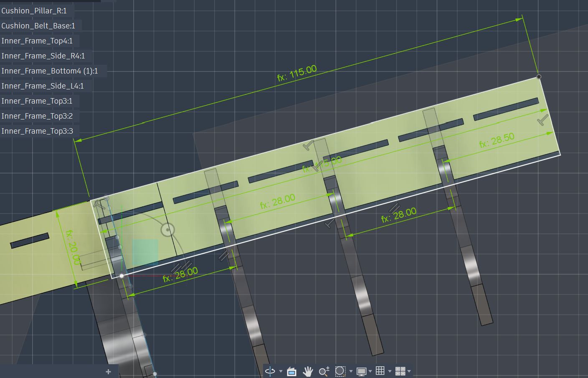Select the circle center point in sketch

click(168, 229)
